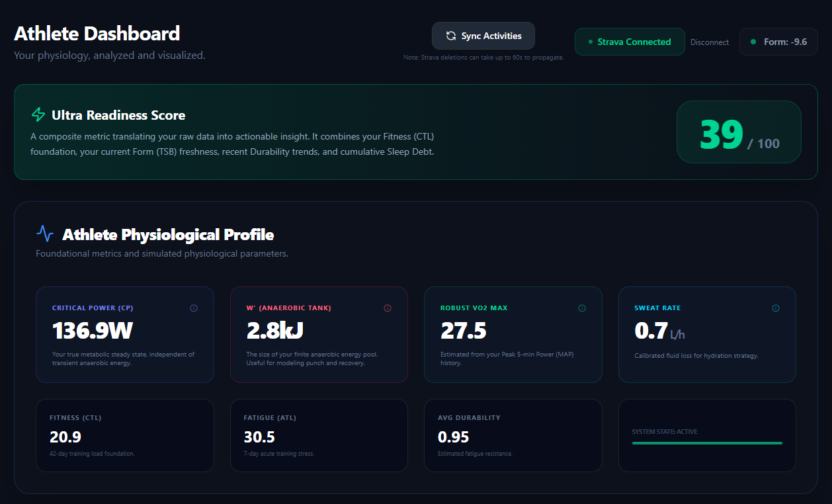Select the Strava Connected badge
832x504 pixels.
click(x=629, y=41)
